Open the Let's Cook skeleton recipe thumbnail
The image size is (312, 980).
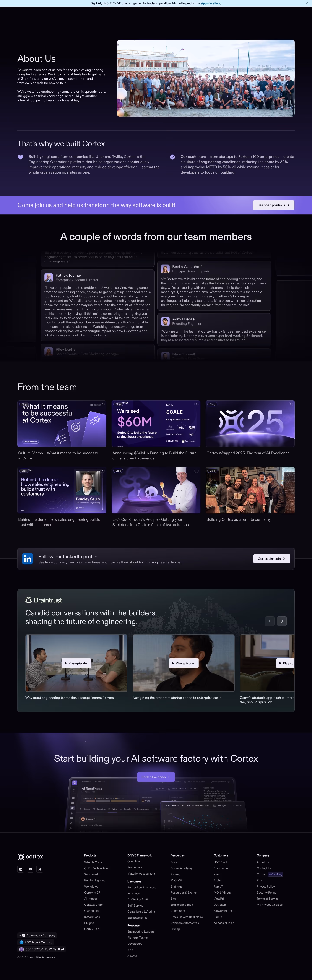pos(156,490)
